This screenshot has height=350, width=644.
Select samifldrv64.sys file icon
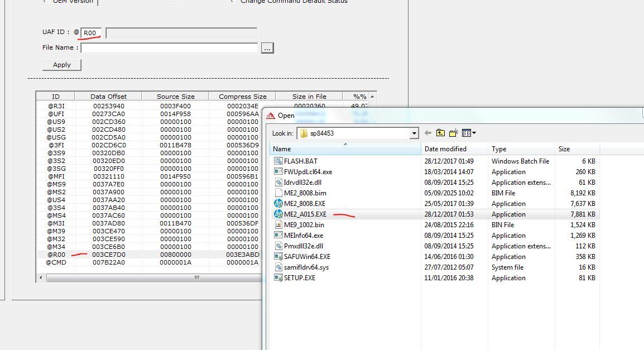click(278, 267)
